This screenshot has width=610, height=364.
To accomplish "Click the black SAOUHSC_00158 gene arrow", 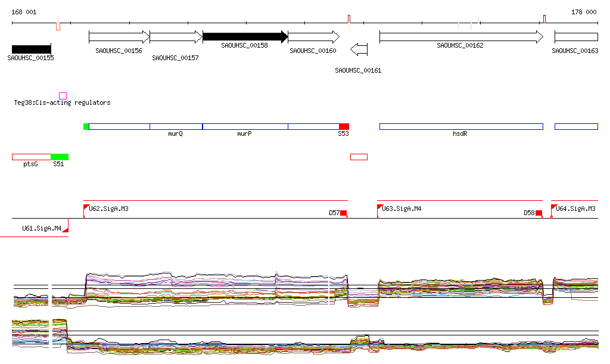I will click(x=245, y=37).
